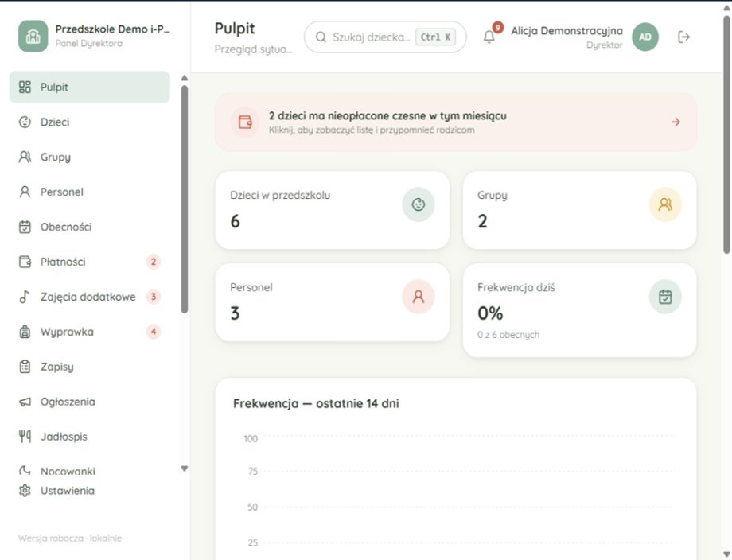Click the logout arrow icon
This screenshot has height=560, width=732.
[x=683, y=37]
